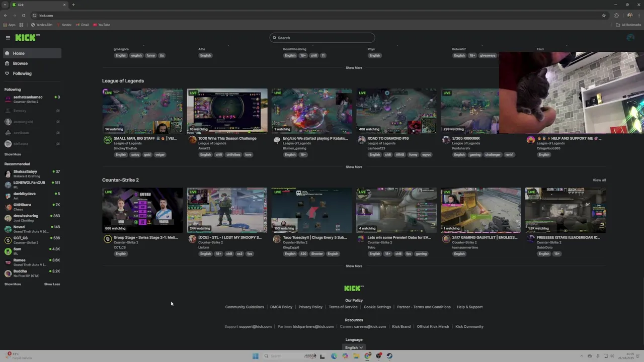Click CCT_CS avatar icon in sidebar
This screenshot has width=644, height=362.
point(8,240)
